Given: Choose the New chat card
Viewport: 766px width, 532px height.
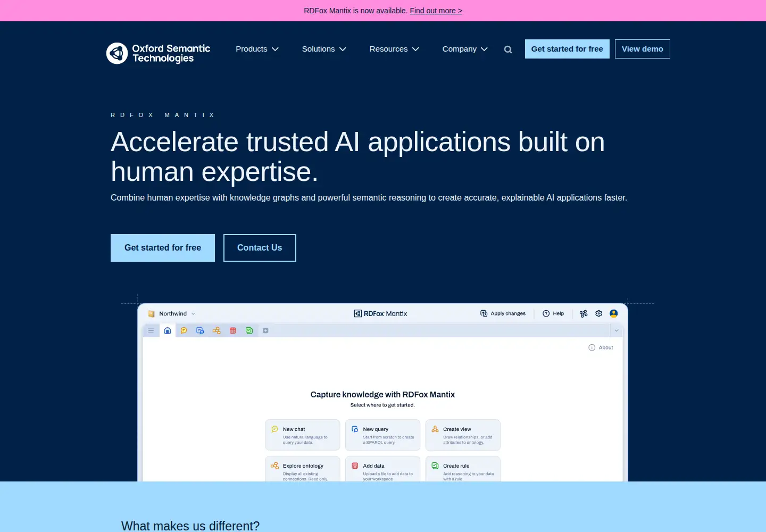Looking at the screenshot, I should [303, 435].
